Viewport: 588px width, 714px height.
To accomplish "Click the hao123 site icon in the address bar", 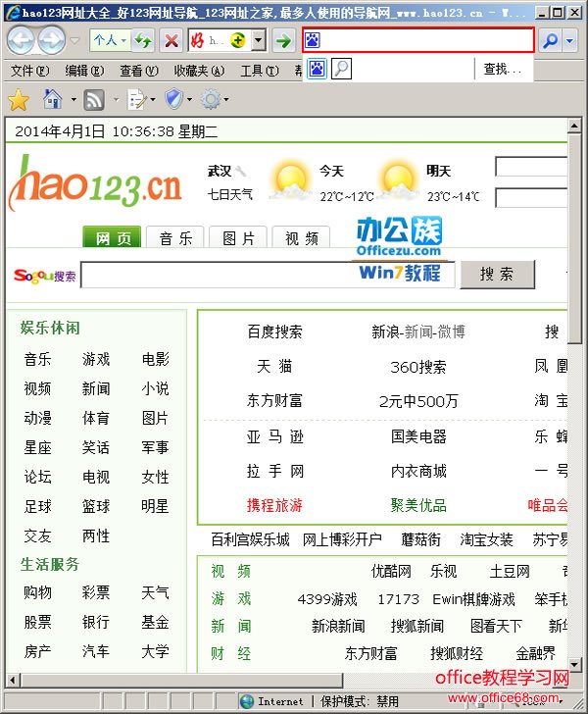I will 197,40.
